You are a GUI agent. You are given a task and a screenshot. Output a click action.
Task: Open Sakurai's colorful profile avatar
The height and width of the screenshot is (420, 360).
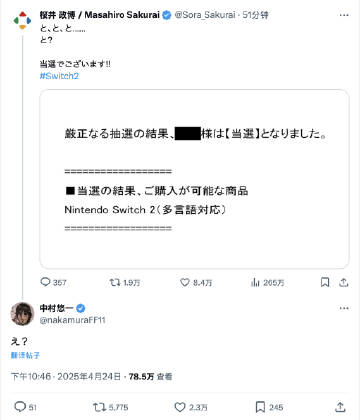click(22, 20)
